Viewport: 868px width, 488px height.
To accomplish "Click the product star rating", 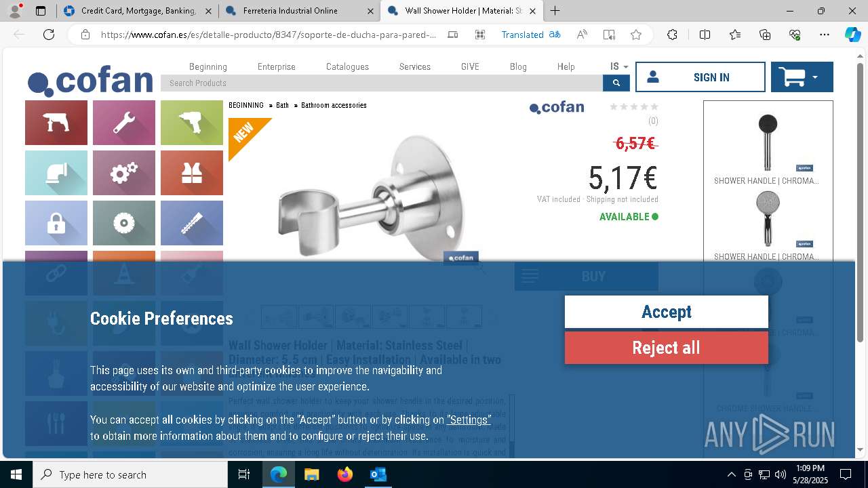I will point(634,106).
